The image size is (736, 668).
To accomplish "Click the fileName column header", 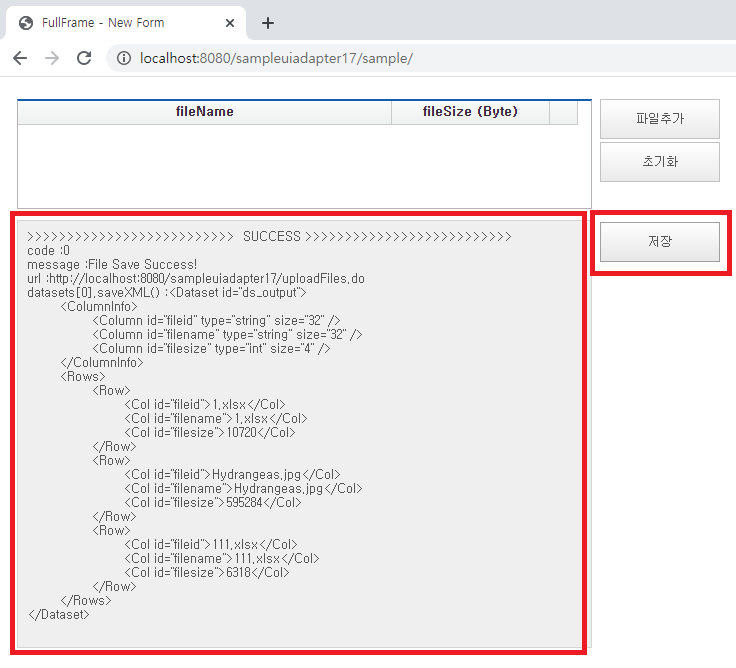I will pos(204,112).
